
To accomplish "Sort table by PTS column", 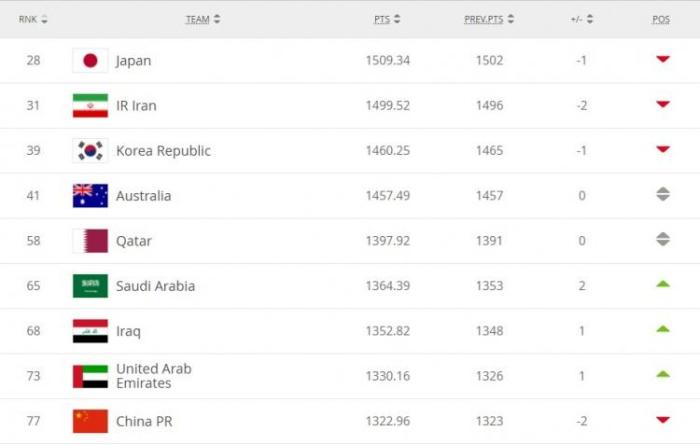I will point(387,19).
